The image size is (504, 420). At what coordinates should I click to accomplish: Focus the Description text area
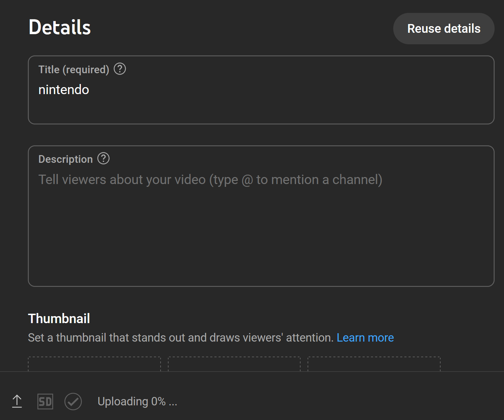[261, 216]
